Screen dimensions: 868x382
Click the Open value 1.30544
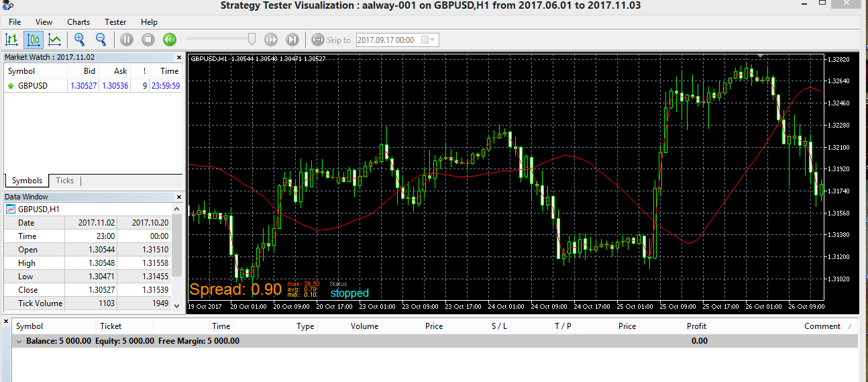coord(101,250)
